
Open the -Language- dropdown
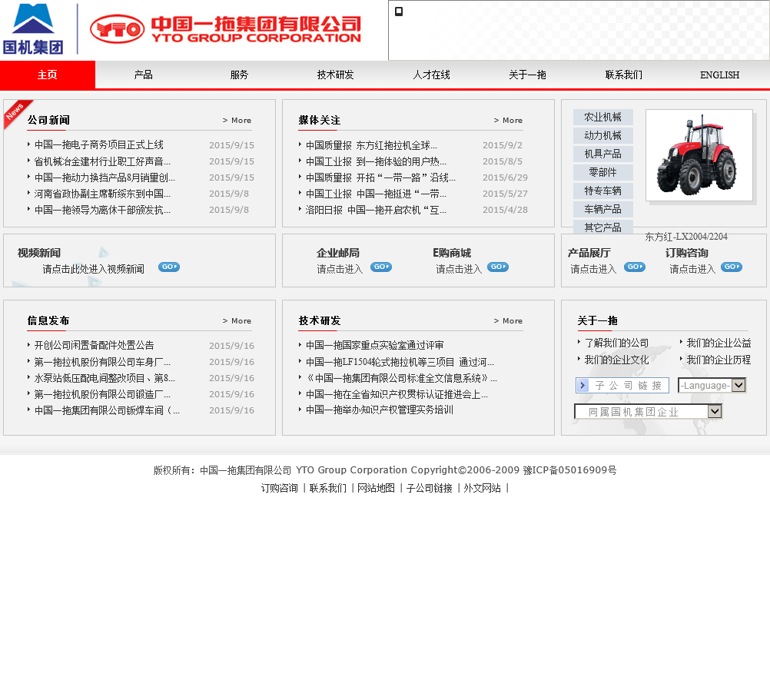712,385
